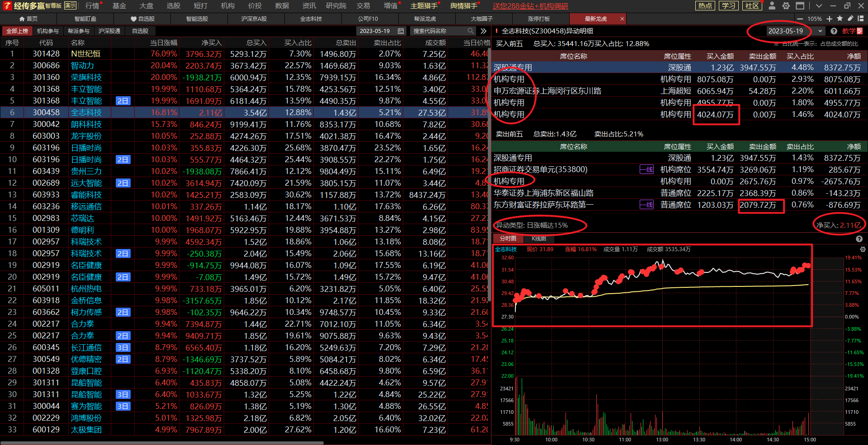868x445 pixels.
Task: Select the 机构参与 filter tab
Action: coord(48,31)
